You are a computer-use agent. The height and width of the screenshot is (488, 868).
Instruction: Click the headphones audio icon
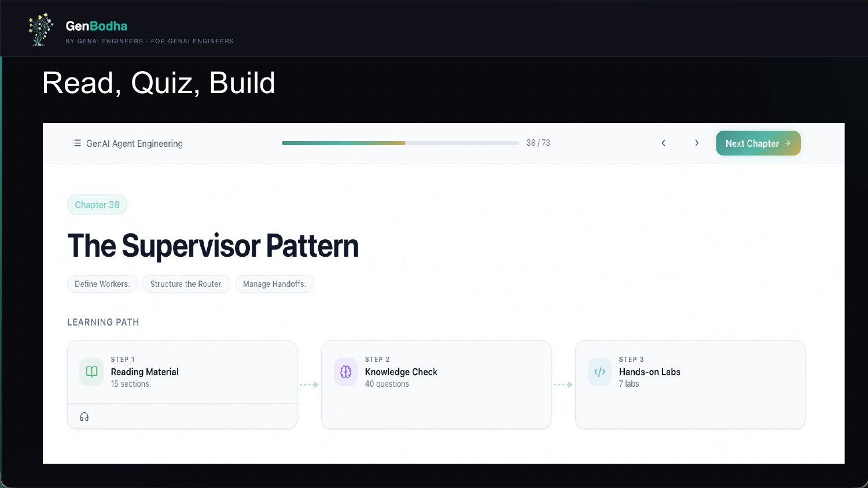[84, 417]
